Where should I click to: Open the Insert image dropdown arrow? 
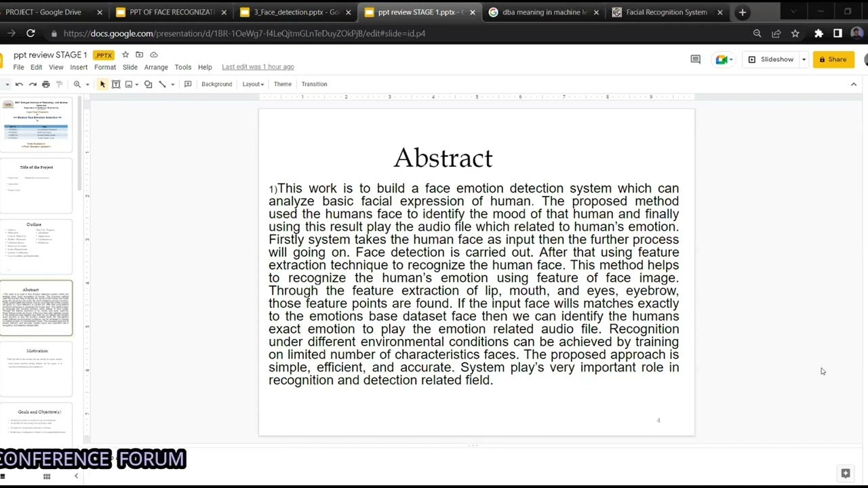[x=136, y=84]
